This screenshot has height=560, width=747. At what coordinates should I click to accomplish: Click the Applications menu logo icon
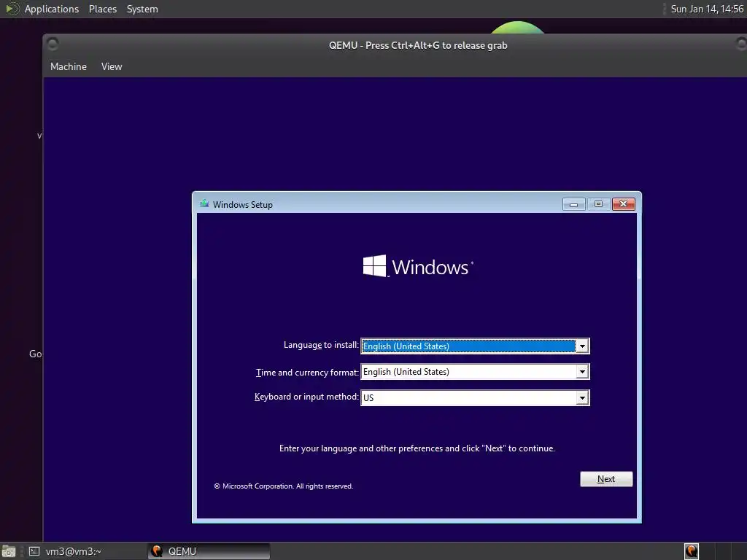pyautogui.click(x=12, y=9)
